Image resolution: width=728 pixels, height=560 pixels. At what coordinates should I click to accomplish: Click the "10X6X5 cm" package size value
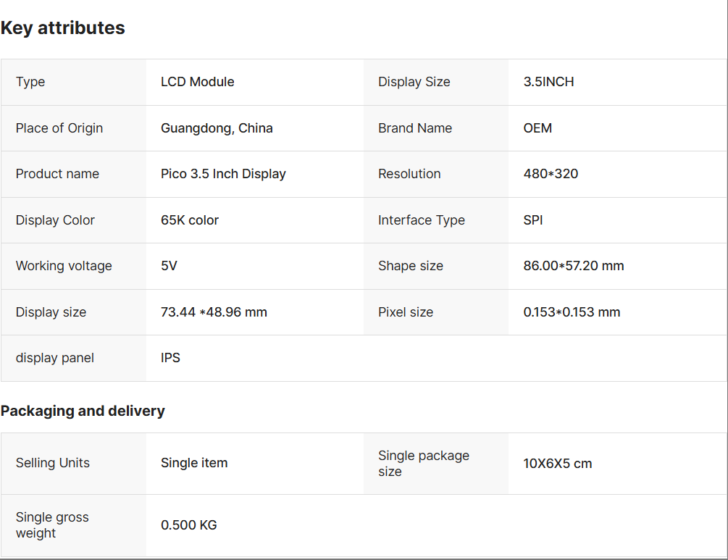pos(558,464)
